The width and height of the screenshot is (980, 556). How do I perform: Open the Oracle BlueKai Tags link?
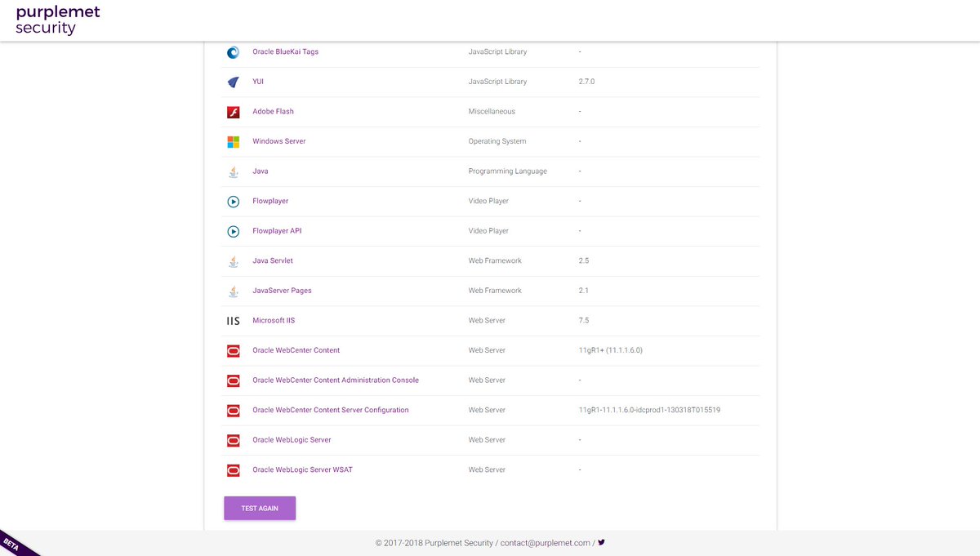pyautogui.click(x=285, y=51)
